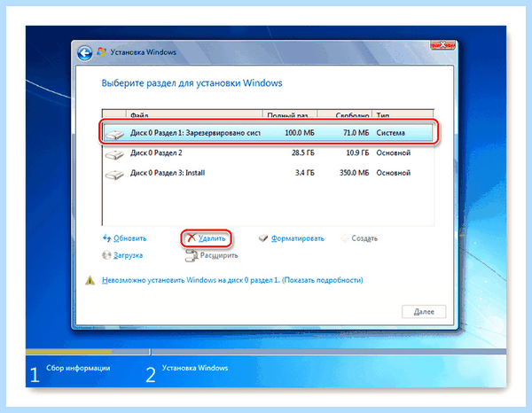Click the Далее button
532x413 pixels.
pos(424,312)
